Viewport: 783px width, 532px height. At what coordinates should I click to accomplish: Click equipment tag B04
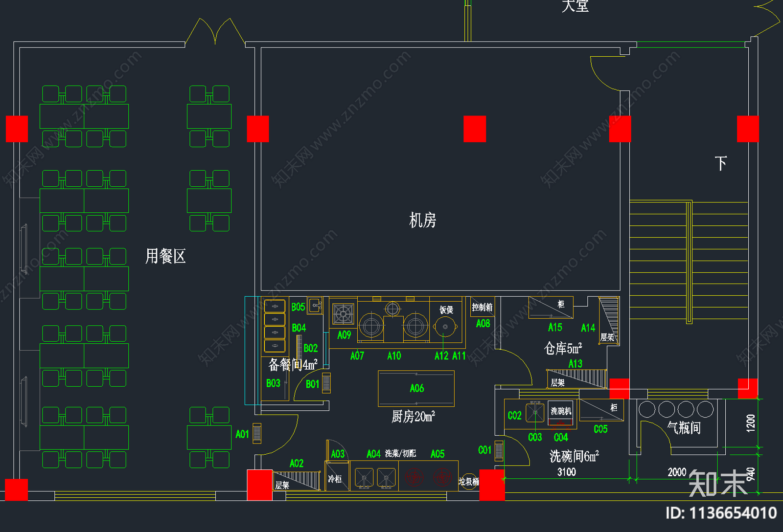coord(299,328)
